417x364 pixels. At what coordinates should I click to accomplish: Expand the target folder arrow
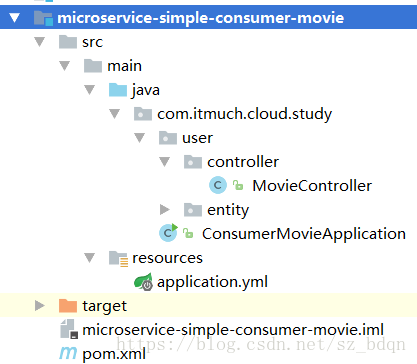[40, 306]
